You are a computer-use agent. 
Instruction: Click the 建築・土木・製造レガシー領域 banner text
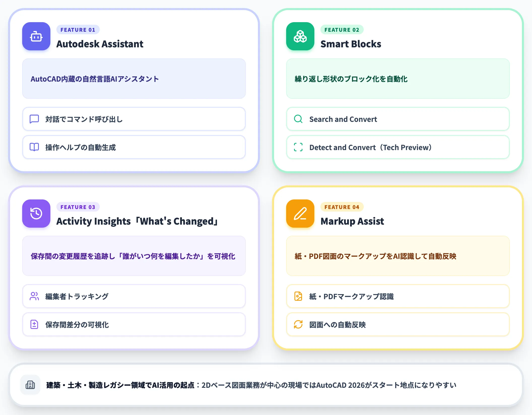(x=251, y=385)
